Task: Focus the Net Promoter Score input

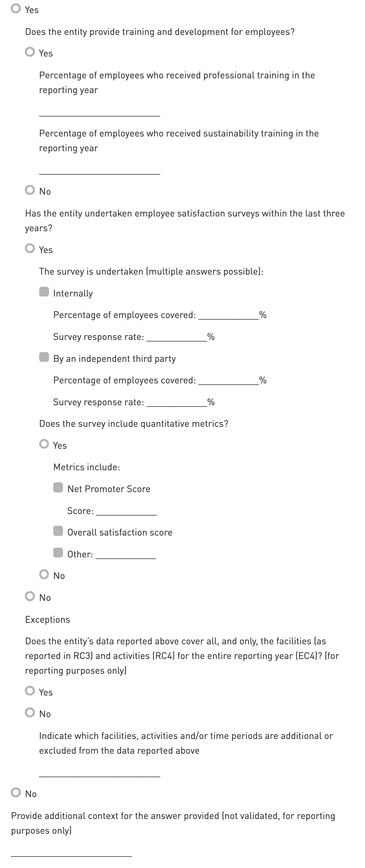Action: 126,511
